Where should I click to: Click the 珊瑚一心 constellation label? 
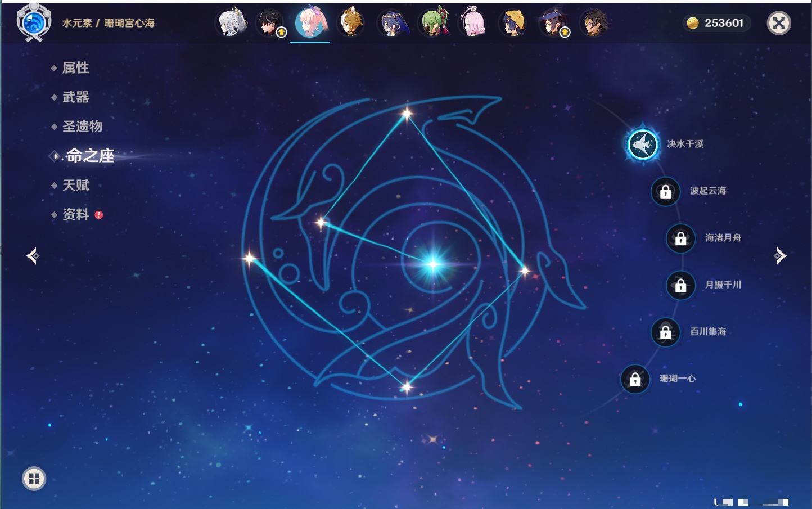(678, 379)
